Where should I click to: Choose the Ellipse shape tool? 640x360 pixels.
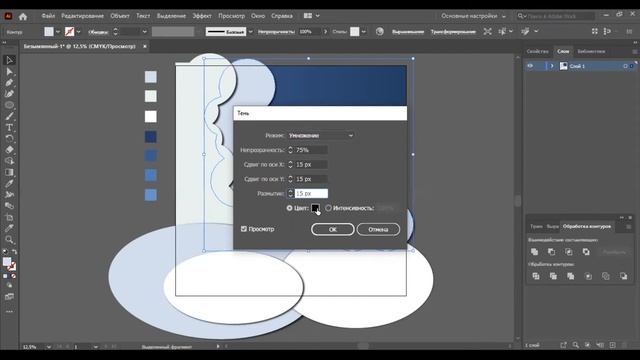pos(9,105)
